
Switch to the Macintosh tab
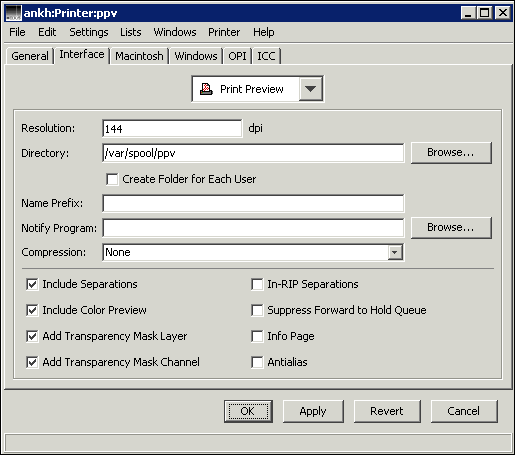(x=139, y=56)
